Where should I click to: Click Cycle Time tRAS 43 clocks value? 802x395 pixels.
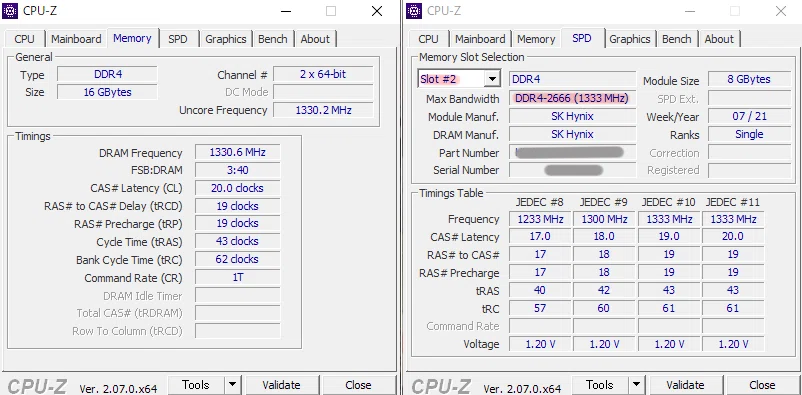pos(237,241)
